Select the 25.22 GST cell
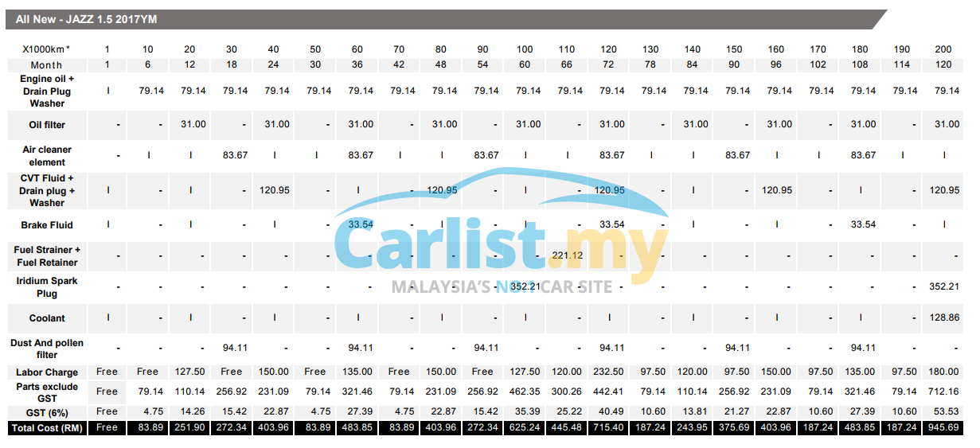 point(570,411)
